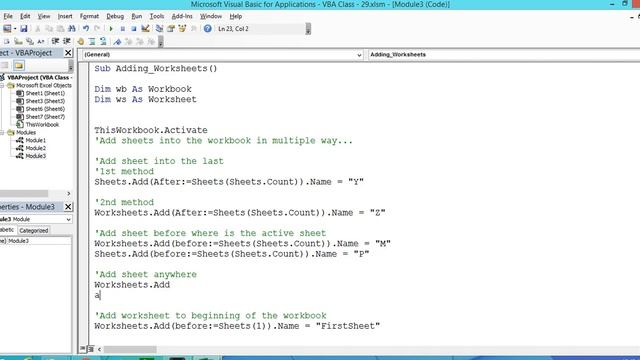The image size is (640, 360).
Task: Open the Run menu
Action: (x=137, y=16)
